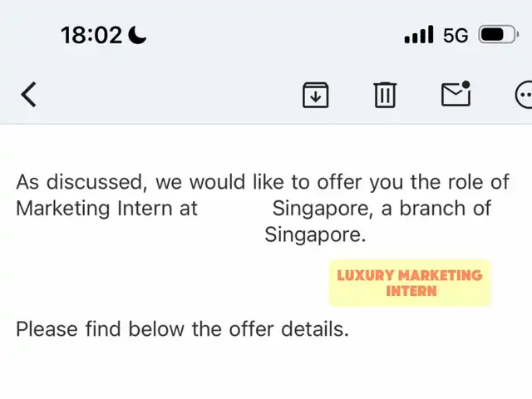Tap the blank area below the offer text
The image size is (532, 399).
tap(266, 370)
